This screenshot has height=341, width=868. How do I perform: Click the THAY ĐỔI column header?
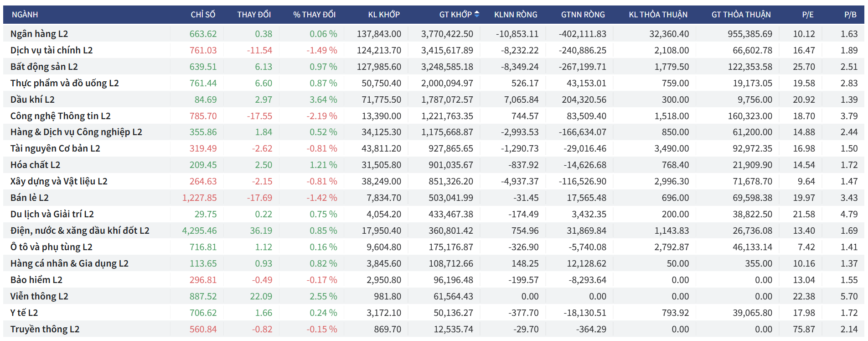(x=253, y=15)
